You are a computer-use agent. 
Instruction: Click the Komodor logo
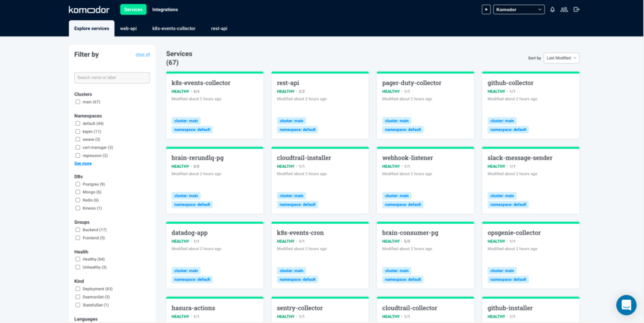click(x=89, y=9)
